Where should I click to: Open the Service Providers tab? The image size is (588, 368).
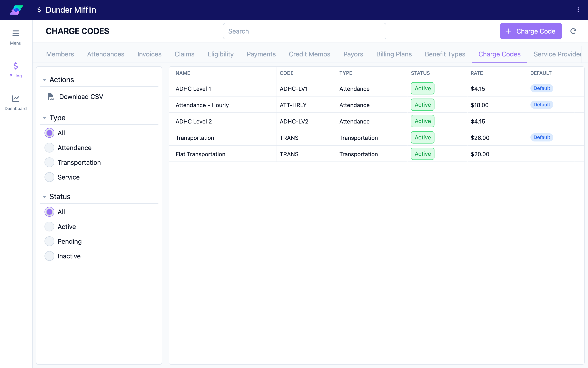(557, 54)
